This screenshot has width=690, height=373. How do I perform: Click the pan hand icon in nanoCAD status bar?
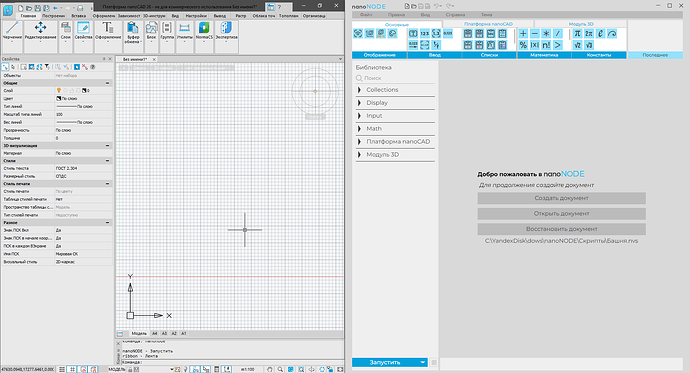point(269,369)
